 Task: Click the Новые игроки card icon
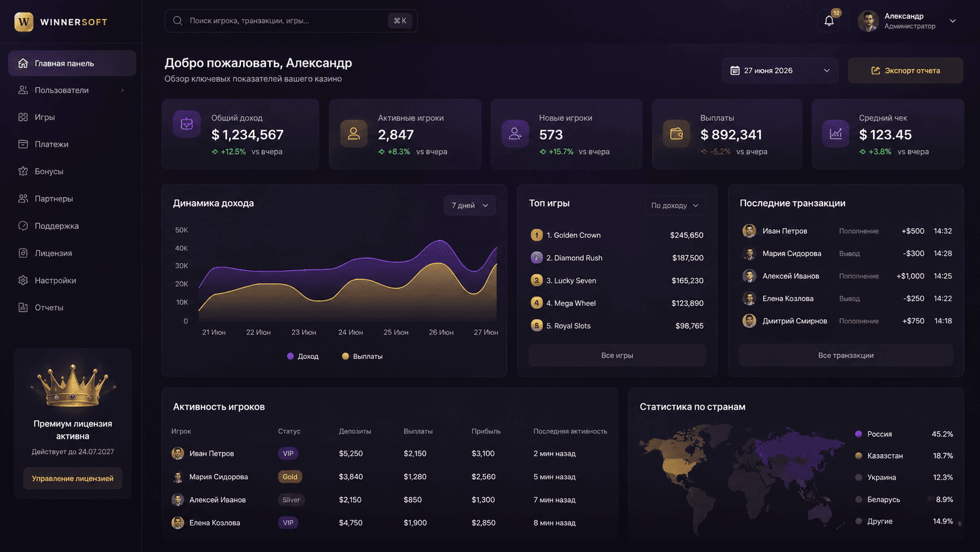point(515,134)
